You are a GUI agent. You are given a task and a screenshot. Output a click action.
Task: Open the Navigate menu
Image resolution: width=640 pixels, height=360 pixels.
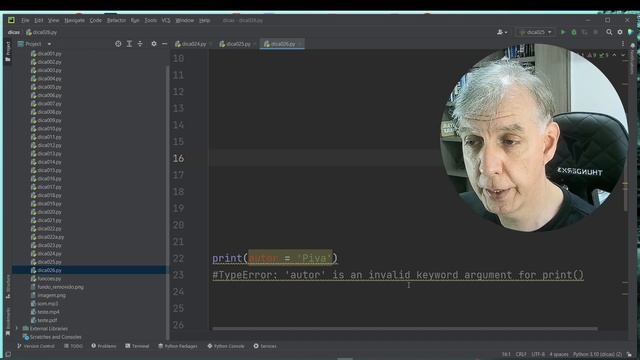coord(74,20)
